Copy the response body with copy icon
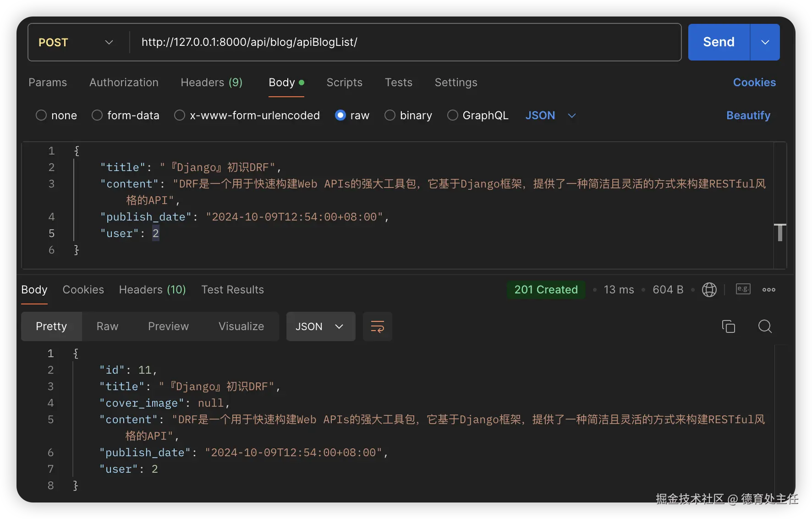Image resolution: width=812 pixels, height=519 pixels. tap(728, 326)
